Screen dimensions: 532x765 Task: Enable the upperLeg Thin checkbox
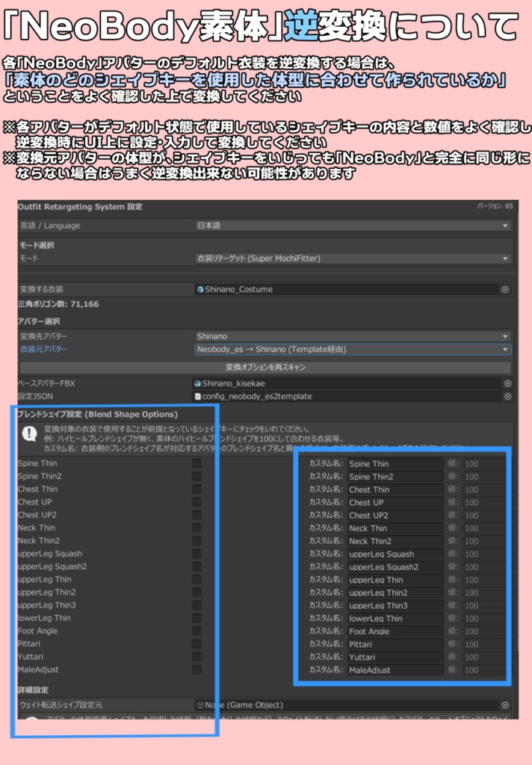click(x=197, y=580)
